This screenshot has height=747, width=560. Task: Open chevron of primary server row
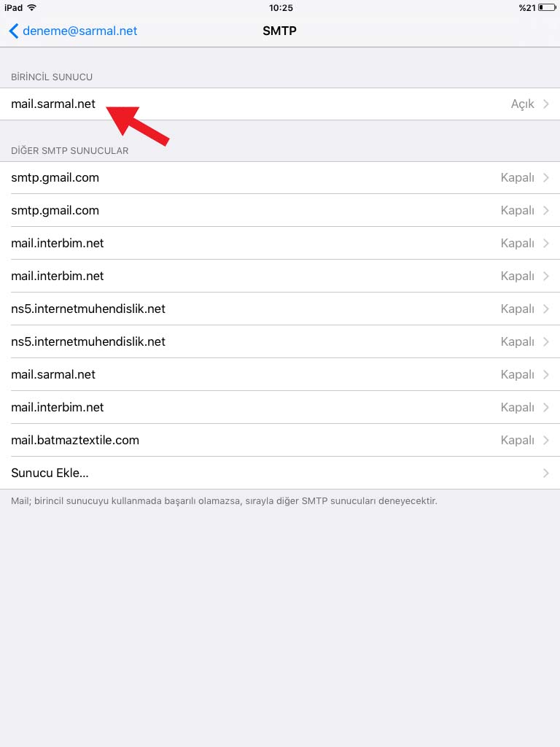pos(545,104)
